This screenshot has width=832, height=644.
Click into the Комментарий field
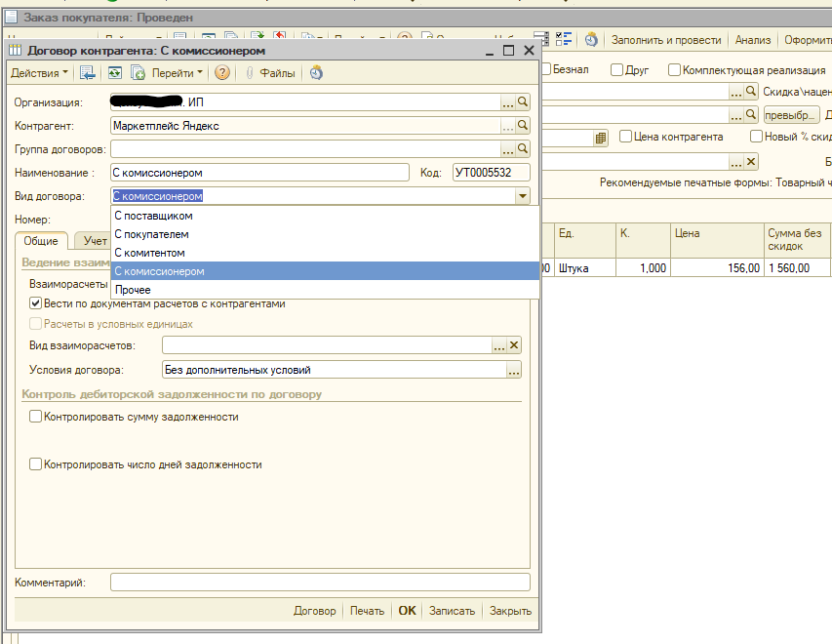click(320, 583)
